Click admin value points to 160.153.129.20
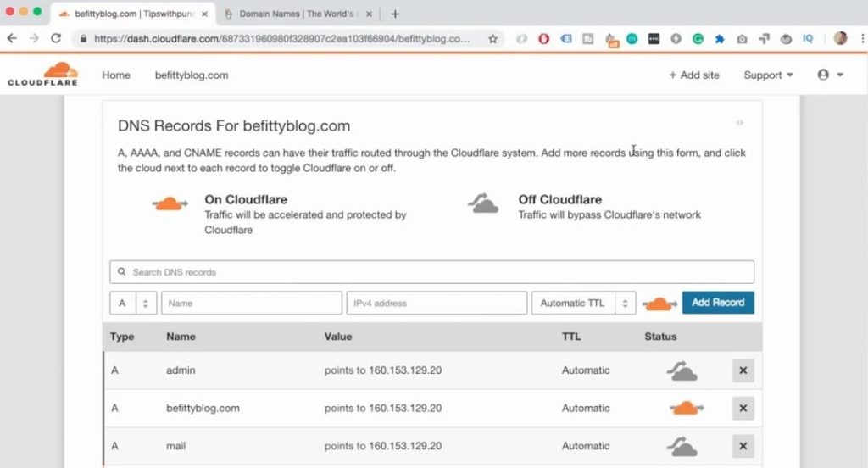The width and height of the screenshot is (868, 468). pos(383,370)
